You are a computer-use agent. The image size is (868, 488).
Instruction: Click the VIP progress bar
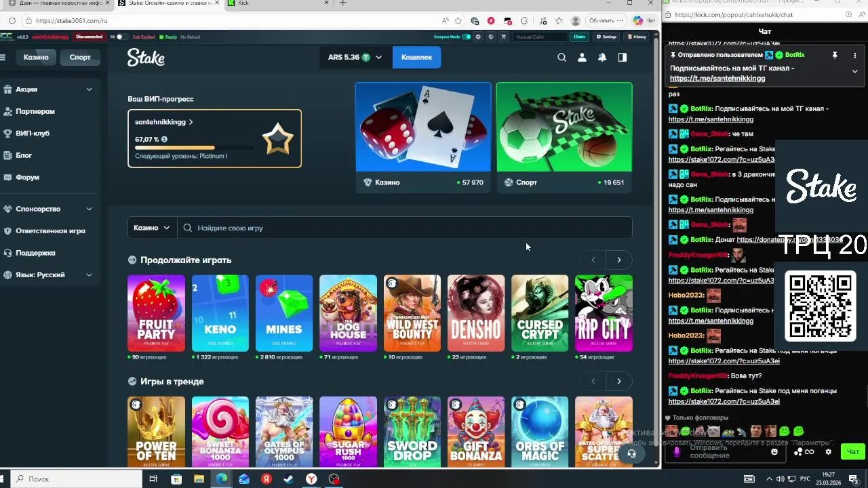[194, 148]
